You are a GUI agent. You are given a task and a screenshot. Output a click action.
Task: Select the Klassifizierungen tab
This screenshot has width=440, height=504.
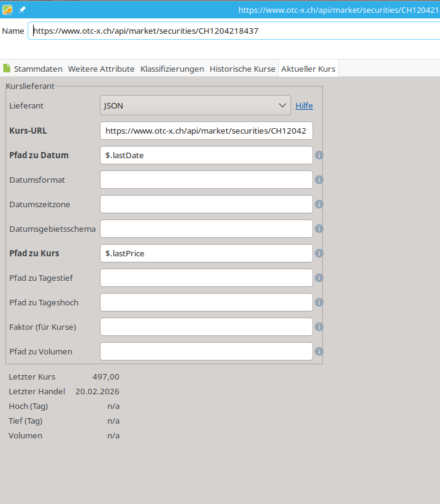(172, 69)
